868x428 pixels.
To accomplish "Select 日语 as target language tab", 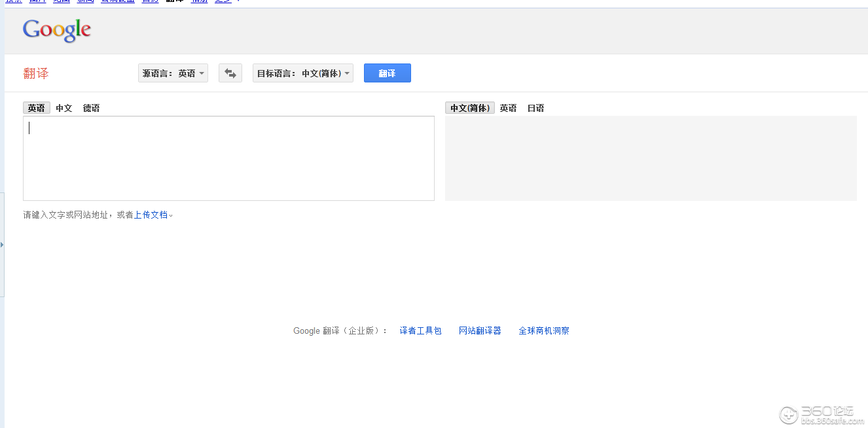I will point(536,108).
